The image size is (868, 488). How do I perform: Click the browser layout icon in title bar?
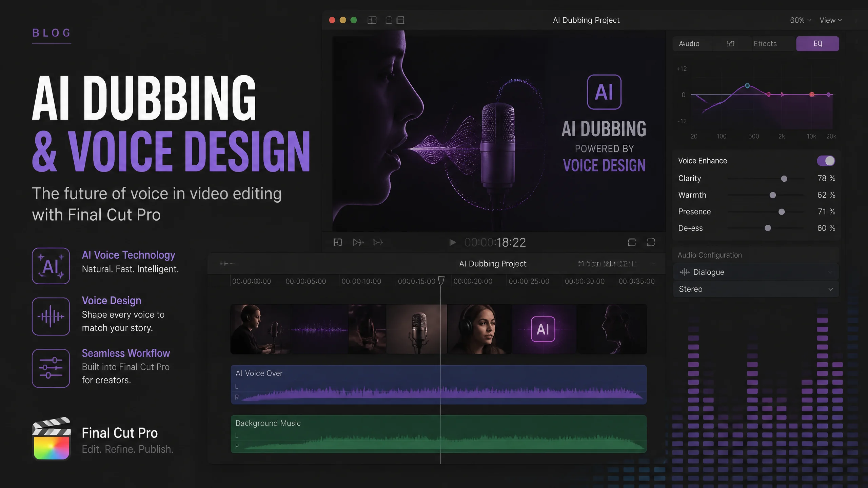click(372, 20)
